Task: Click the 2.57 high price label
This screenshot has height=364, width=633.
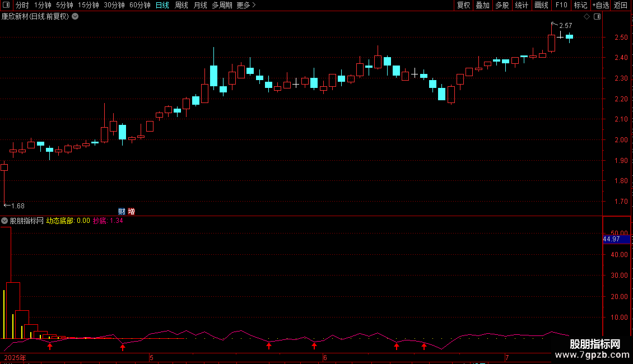Action: [x=566, y=25]
